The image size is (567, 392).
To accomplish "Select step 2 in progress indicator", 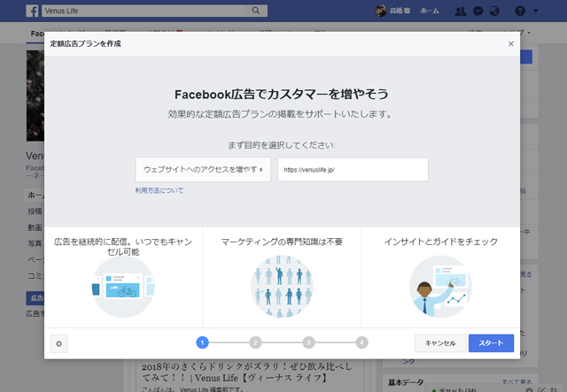I will coord(255,342).
